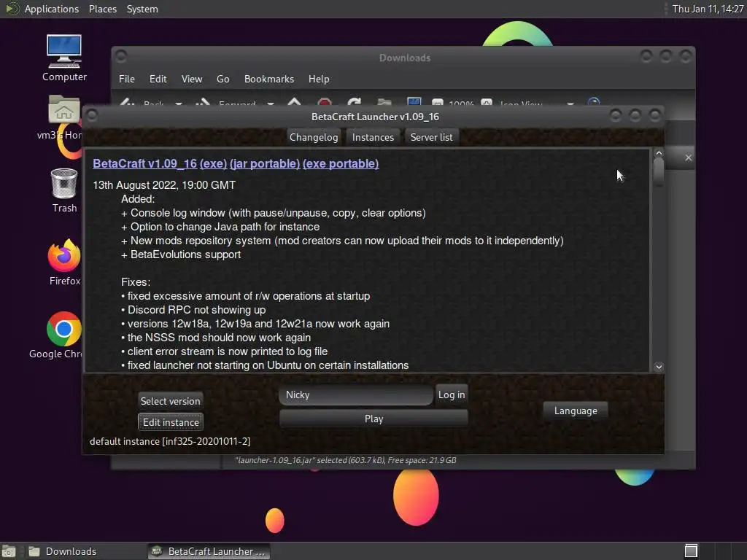Open Go menu in Downloads window
747x560 pixels.
tap(222, 79)
